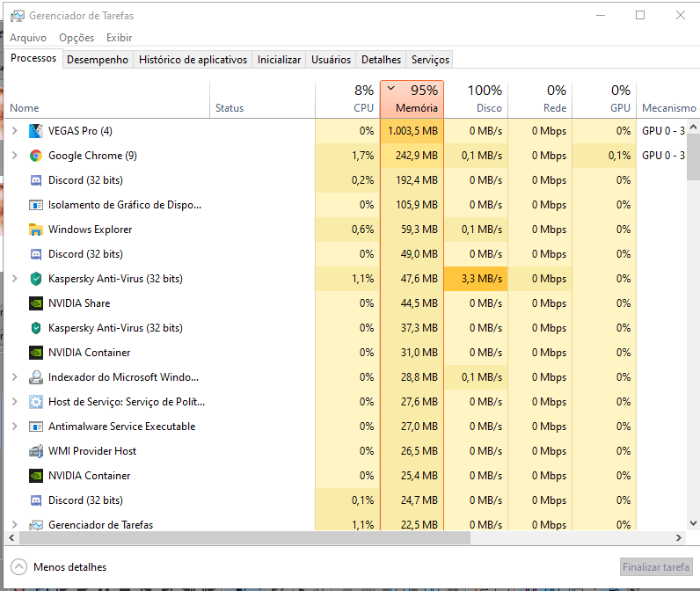Click the NVIDIA Share icon
Viewport: 700px width, 591px height.
[36, 303]
